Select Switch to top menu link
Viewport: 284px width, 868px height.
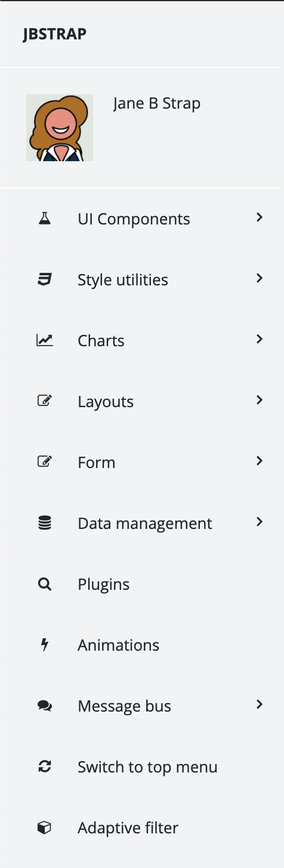tap(147, 767)
